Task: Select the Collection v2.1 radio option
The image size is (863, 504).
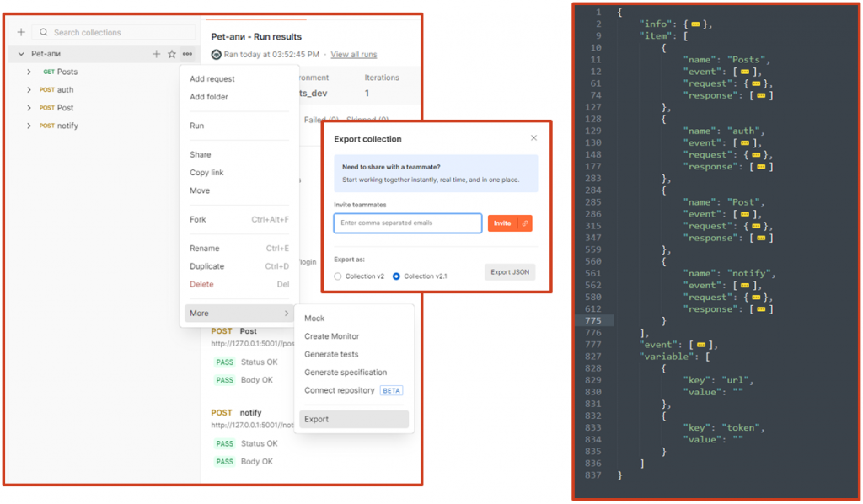Action: (x=396, y=276)
